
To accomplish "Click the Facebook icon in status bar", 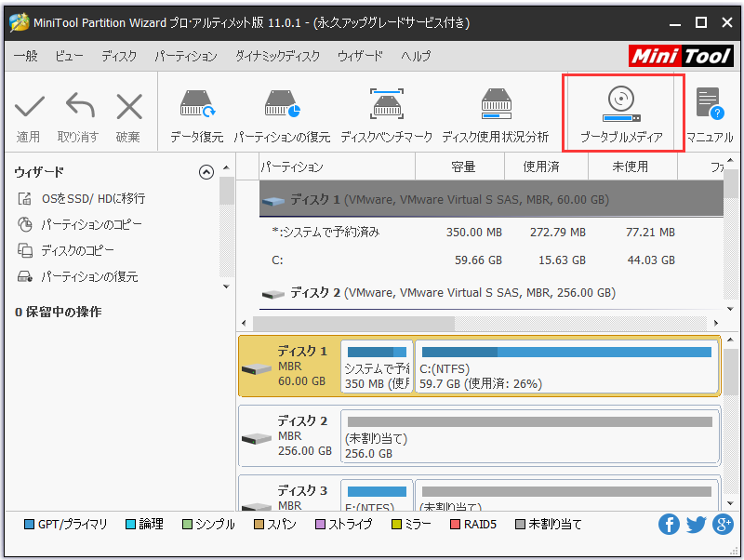I will (x=669, y=524).
